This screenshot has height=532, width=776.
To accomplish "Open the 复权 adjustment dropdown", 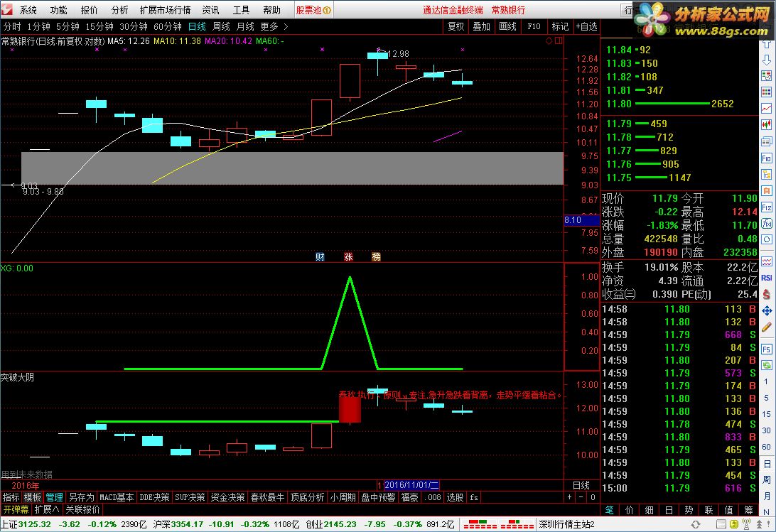I will 456,26.
